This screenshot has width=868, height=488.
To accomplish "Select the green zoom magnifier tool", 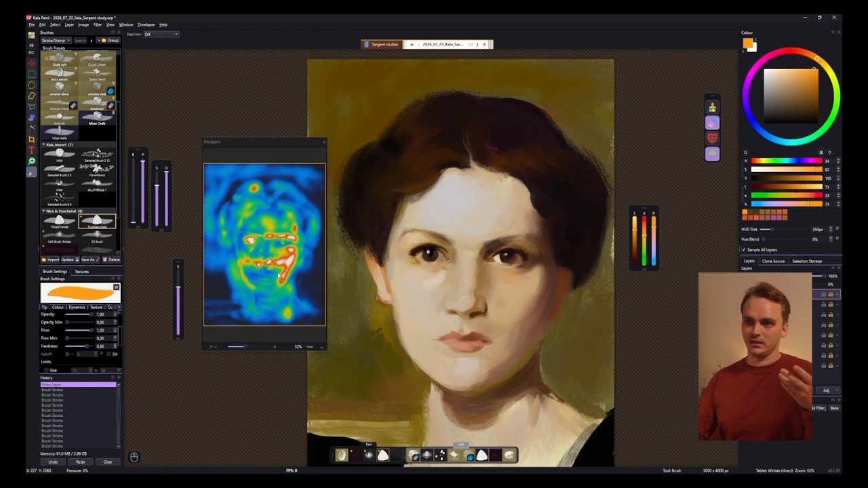I will [32, 161].
